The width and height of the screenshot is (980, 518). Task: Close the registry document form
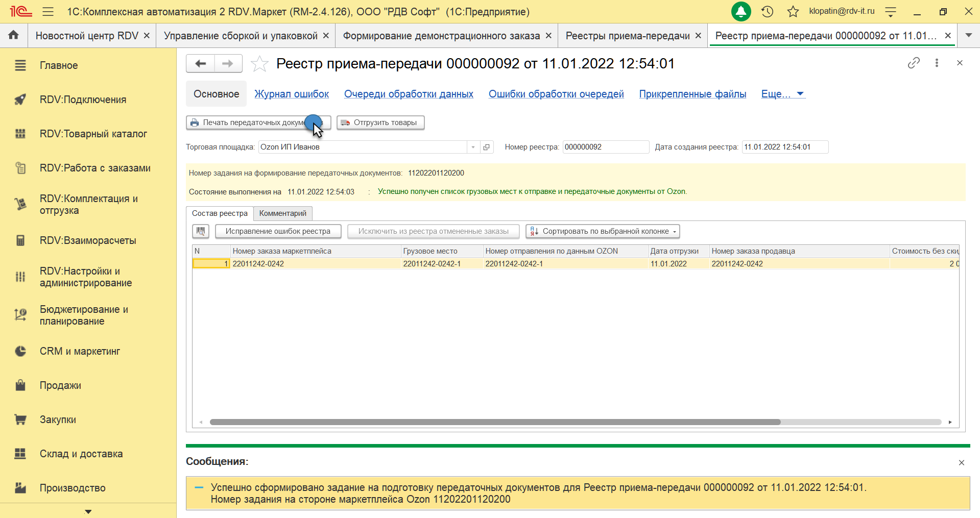point(960,63)
